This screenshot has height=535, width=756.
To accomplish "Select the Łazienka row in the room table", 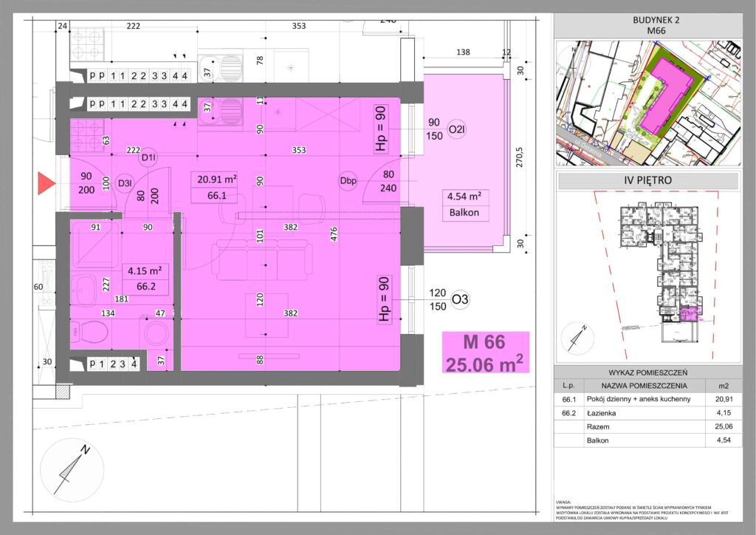I will click(x=647, y=413).
